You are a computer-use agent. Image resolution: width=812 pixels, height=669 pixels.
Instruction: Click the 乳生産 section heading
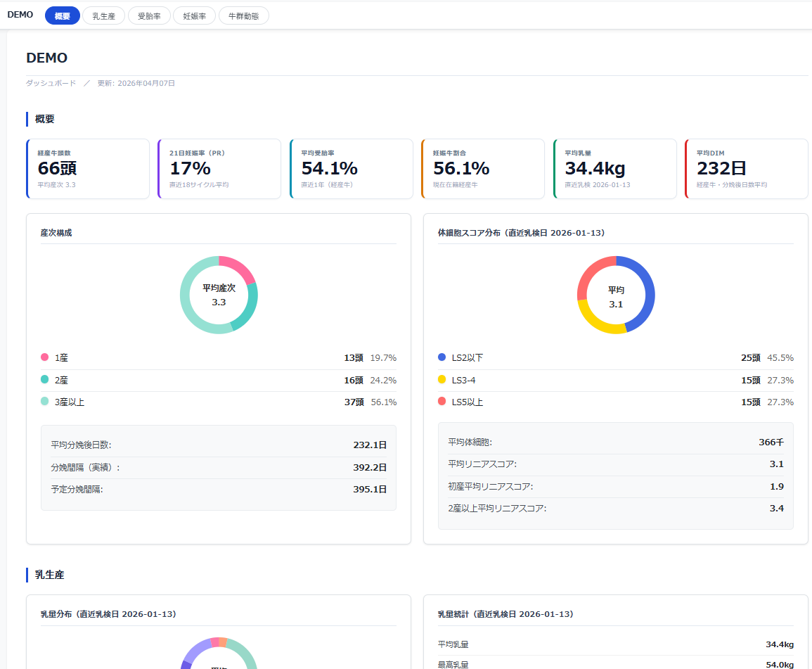point(50,575)
